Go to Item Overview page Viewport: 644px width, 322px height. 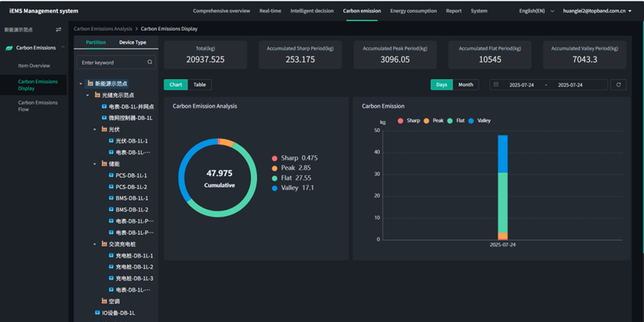point(34,66)
